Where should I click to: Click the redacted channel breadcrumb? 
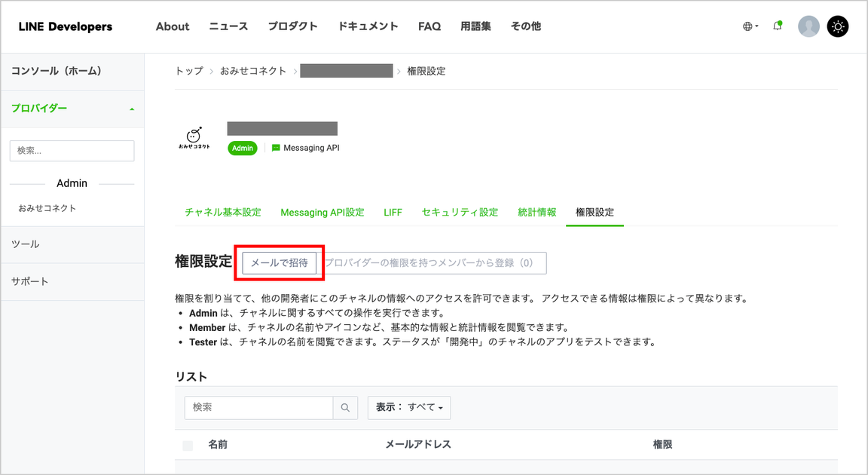347,71
